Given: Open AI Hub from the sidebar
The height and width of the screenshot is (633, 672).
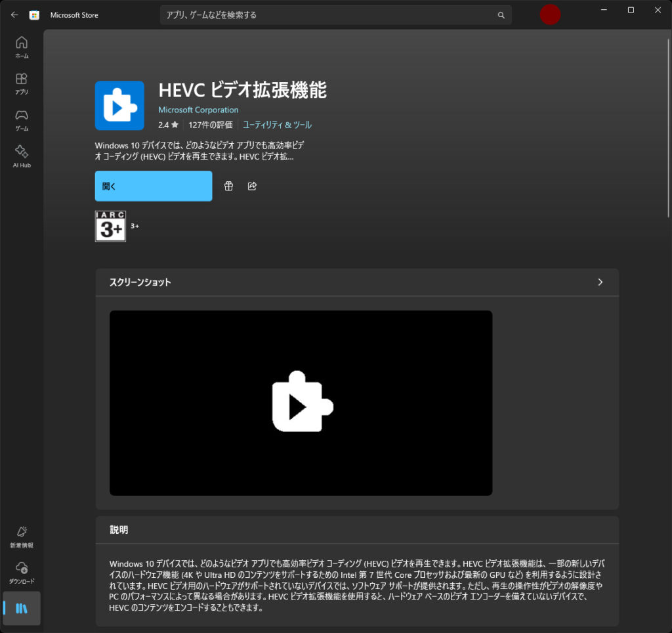Looking at the screenshot, I should tap(22, 156).
